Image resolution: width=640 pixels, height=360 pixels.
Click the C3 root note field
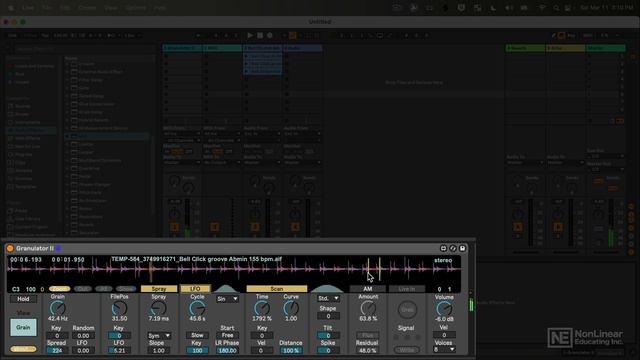[16, 289]
